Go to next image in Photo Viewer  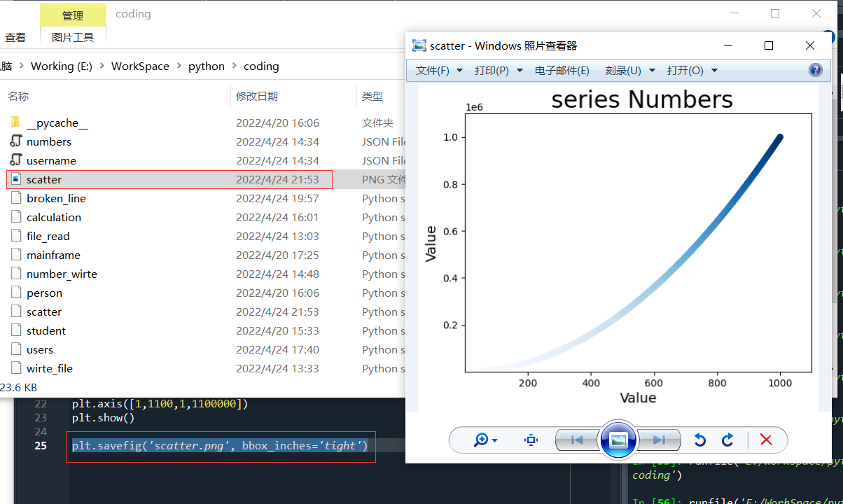click(658, 440)
